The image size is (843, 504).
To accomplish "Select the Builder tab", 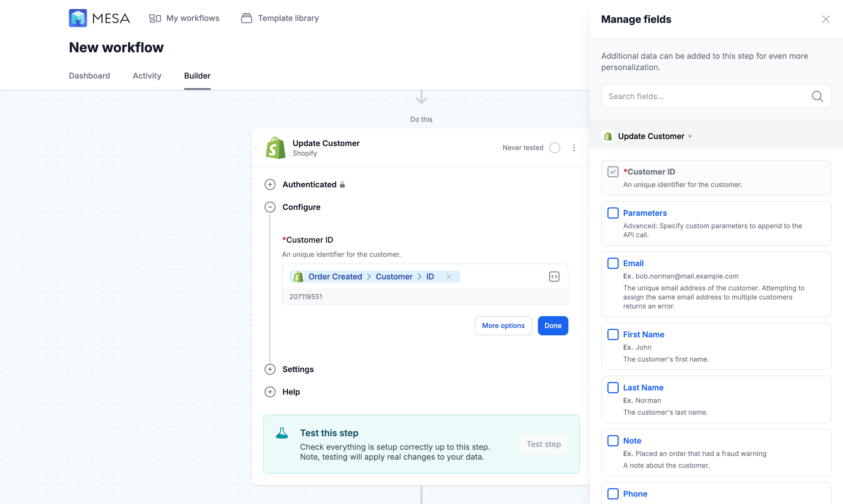I will [197, 76].
